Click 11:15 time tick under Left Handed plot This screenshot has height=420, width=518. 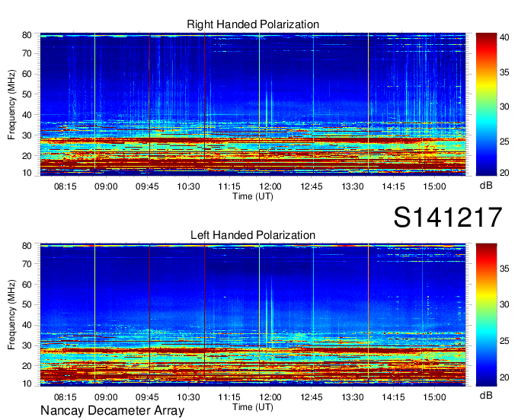tap(229, 397)
